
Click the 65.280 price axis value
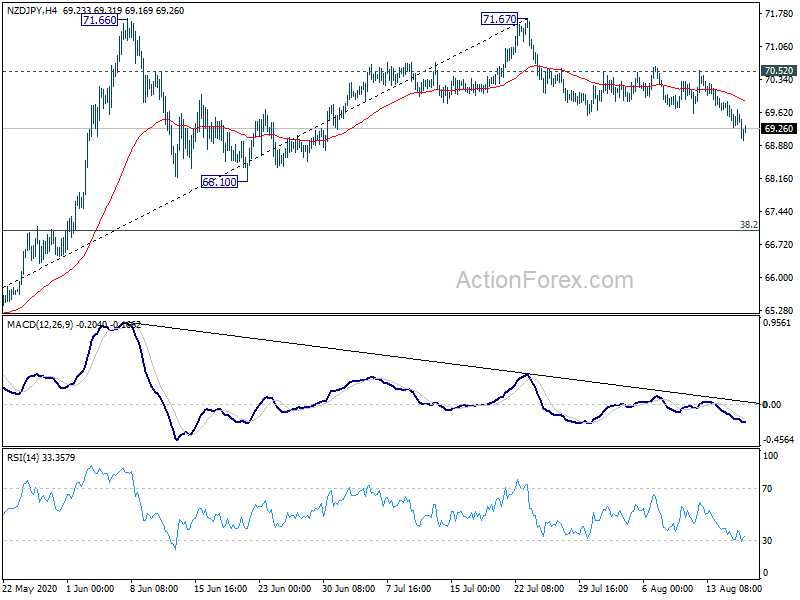tap(779, 310)
